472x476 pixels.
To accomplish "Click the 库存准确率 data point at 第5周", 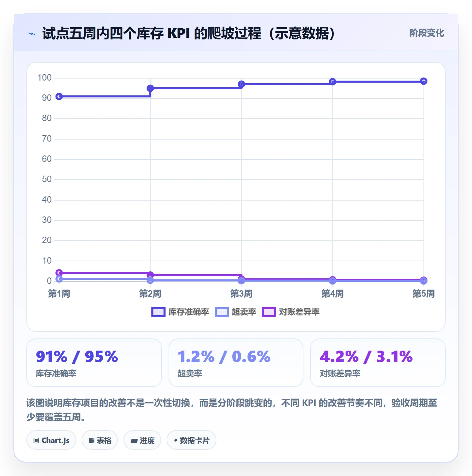I will pyautogui.click(x=424, y=81).
